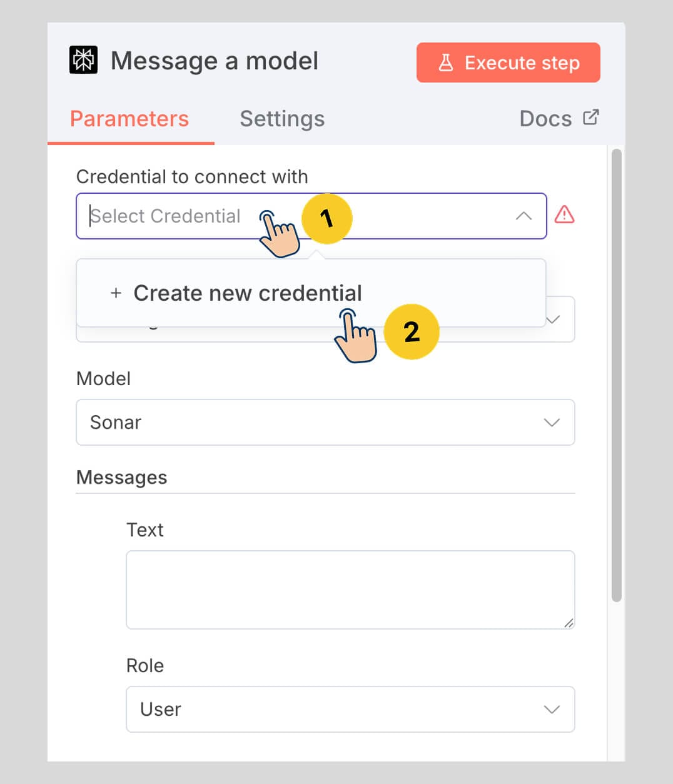Click the vertical scrollbar of the panel
Screen dimensions: 673x784
(617, 375)
